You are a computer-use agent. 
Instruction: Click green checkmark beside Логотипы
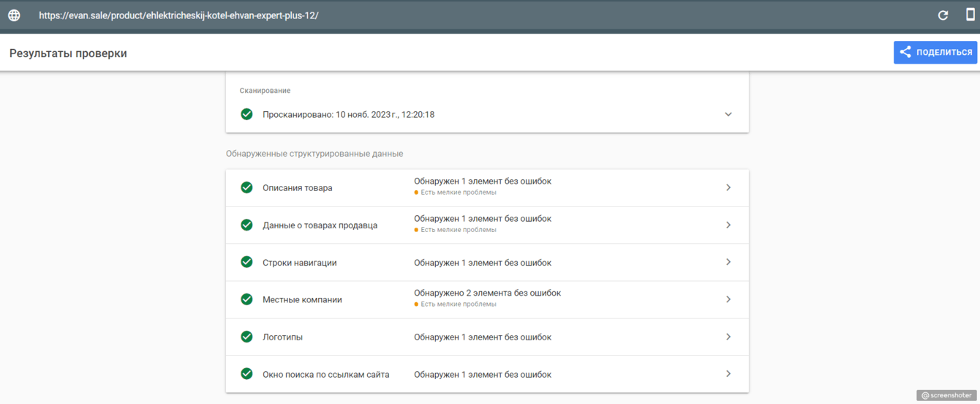[x=247, y=337]
